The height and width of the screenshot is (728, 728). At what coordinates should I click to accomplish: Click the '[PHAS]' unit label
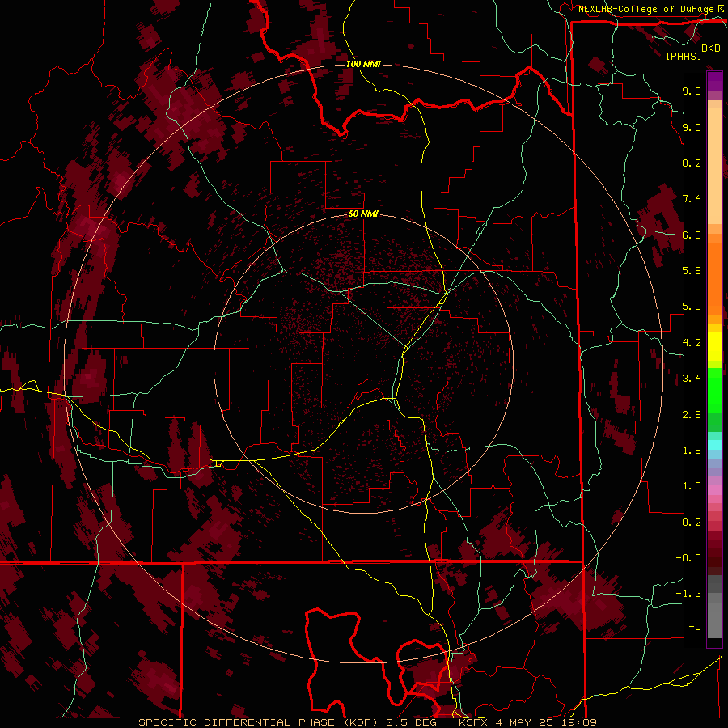(684, 56)
